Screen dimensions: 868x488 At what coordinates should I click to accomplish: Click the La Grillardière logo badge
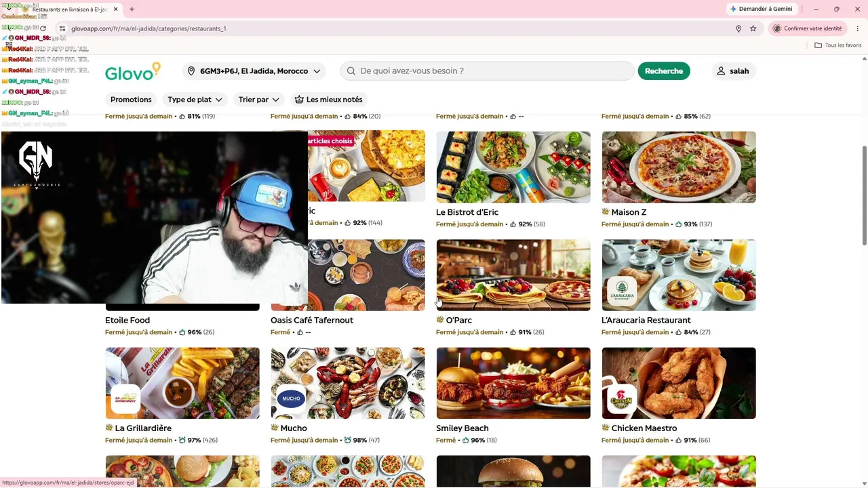coord(125,399)
